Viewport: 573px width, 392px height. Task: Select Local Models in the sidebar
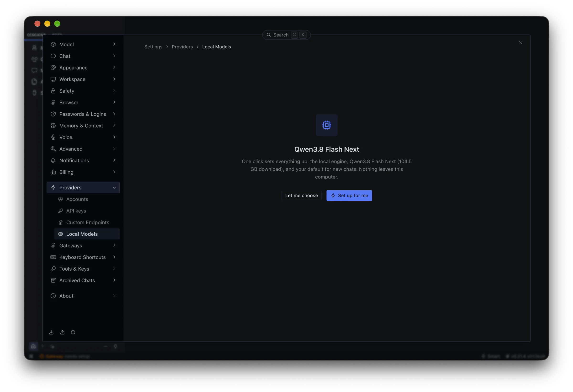(87, 234)
